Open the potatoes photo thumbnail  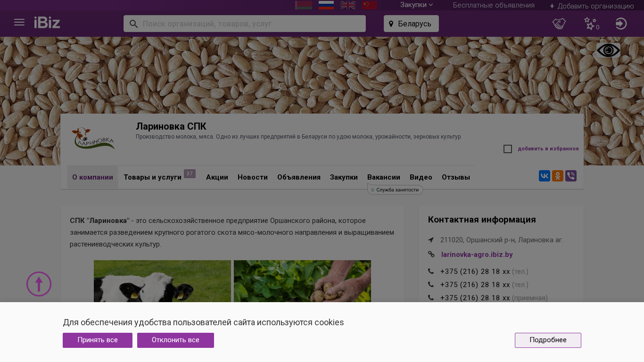[x=302, y=281]
